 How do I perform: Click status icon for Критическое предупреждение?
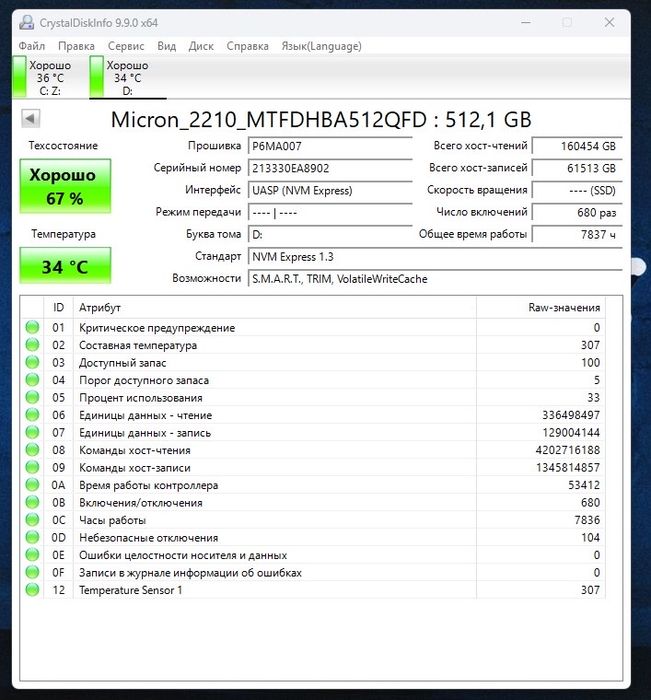tap(32, 327)
